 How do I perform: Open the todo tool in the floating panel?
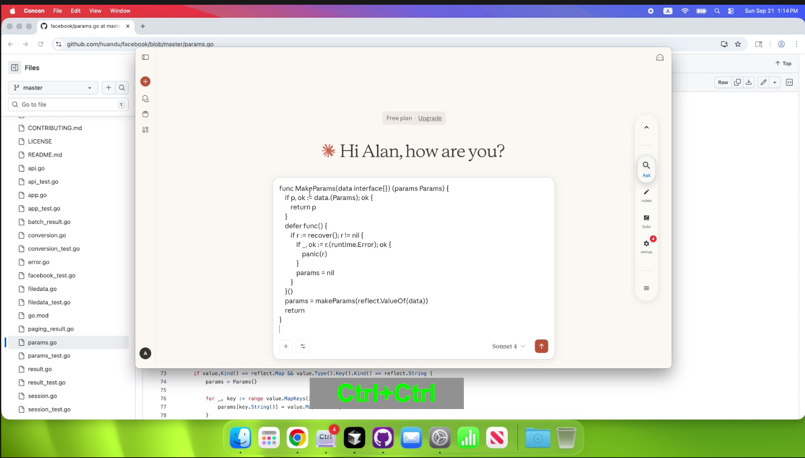pyautogui.click(x=646, y=221)
